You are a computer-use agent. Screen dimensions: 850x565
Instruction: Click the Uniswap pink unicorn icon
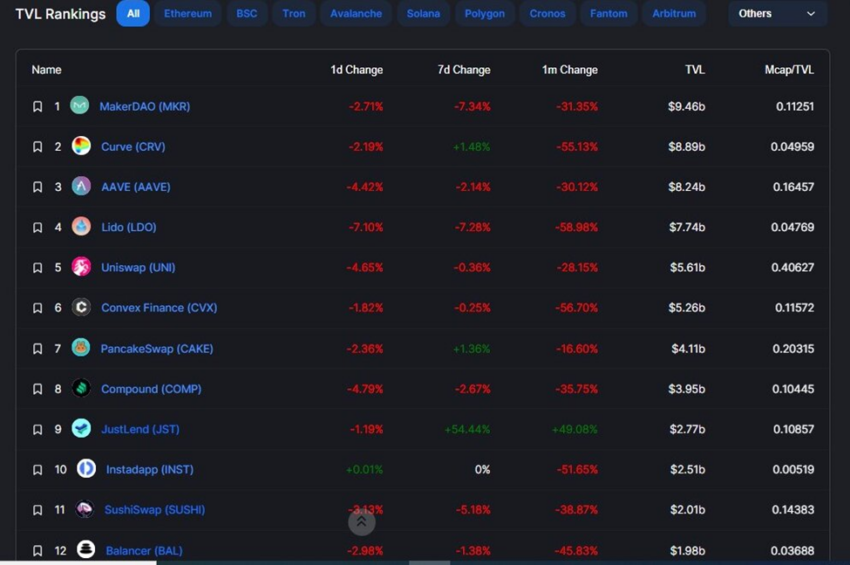click(x=81, y=267)
